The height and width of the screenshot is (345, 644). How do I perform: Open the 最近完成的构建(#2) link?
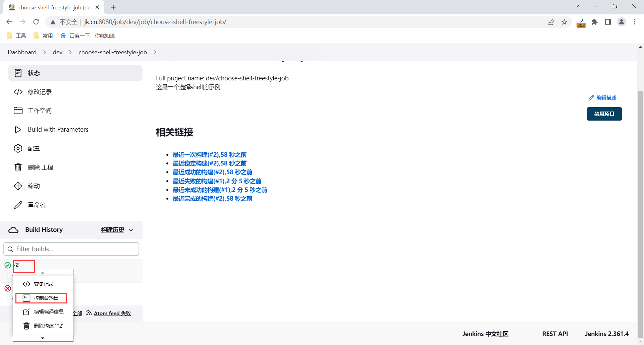coord(212,199)
